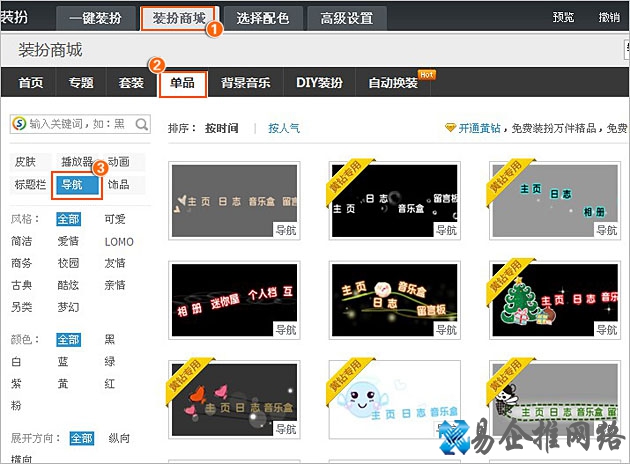630x464 pixels.
Task: Open Christmas tree navigation thumbnail
Action: (555, 300)
